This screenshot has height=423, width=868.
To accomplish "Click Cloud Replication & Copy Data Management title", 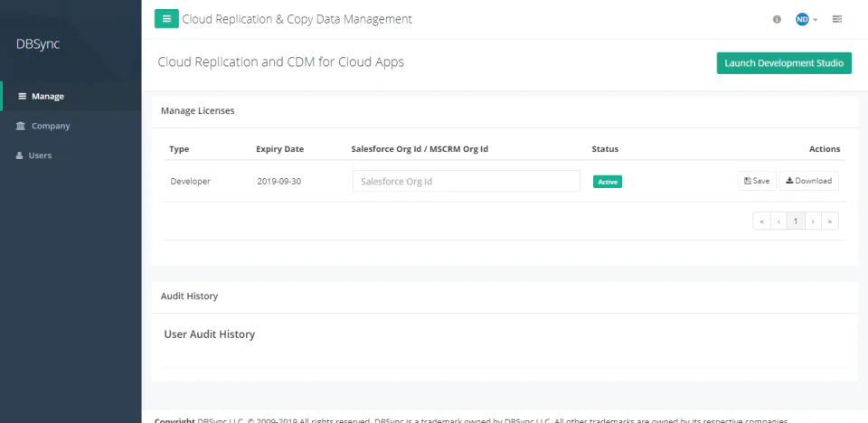I will coord(297,19).
